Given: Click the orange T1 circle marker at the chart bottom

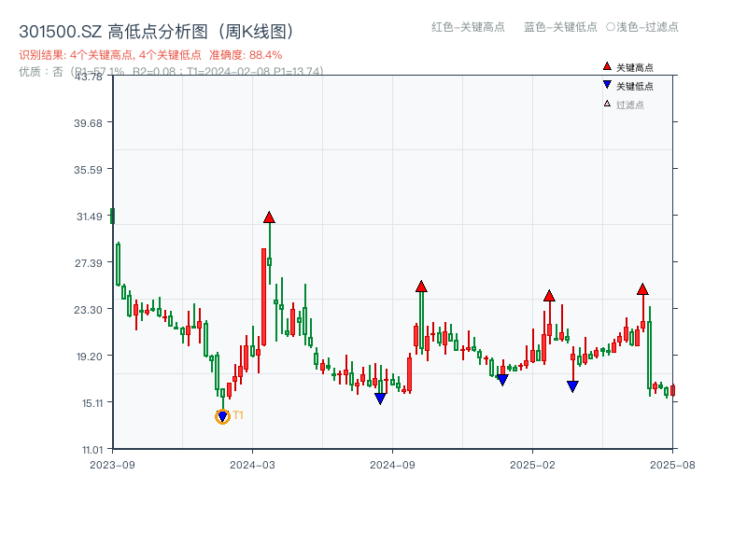Looking at the screenshot, I should tap(222, 416).
